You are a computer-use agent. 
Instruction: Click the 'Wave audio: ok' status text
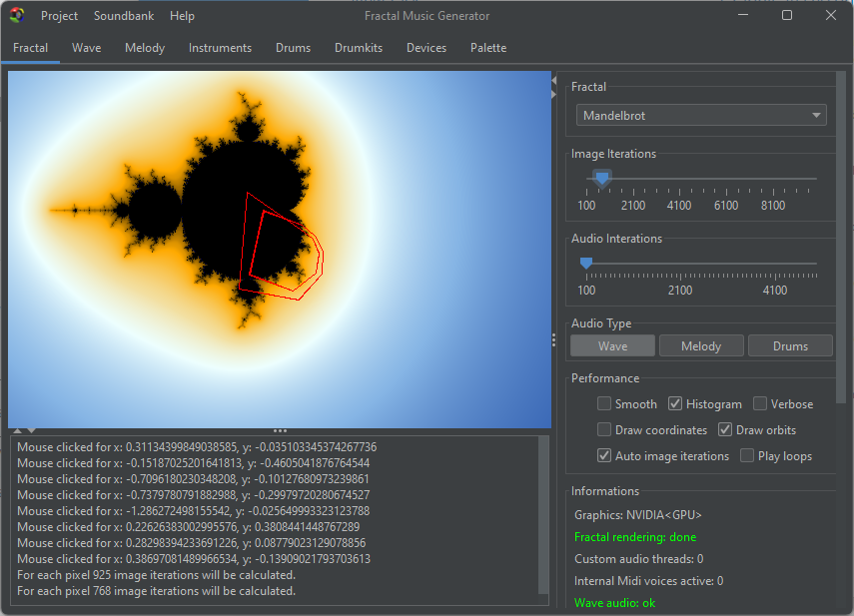pos(614,603)
